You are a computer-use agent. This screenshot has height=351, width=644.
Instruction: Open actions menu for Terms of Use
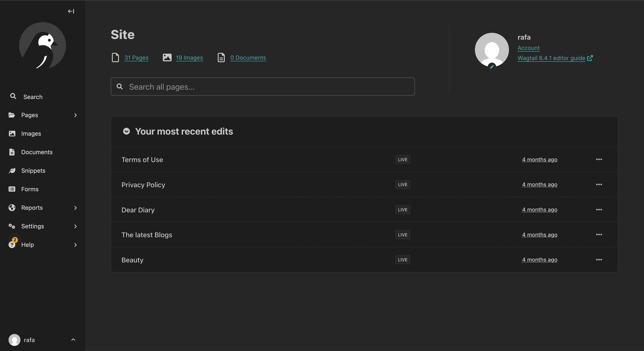tap(599, 159)
